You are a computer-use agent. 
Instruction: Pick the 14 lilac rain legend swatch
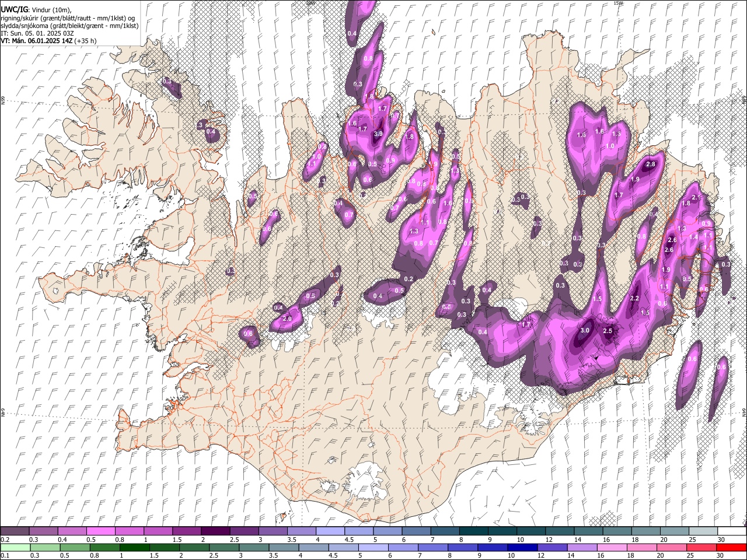coord(582,547)
